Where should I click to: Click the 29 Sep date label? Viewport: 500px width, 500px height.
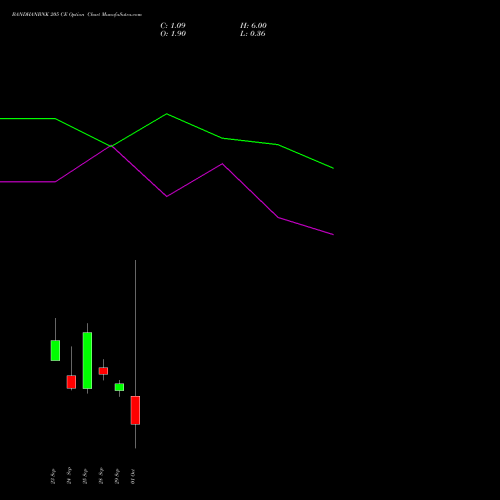[x=117, y=476]
